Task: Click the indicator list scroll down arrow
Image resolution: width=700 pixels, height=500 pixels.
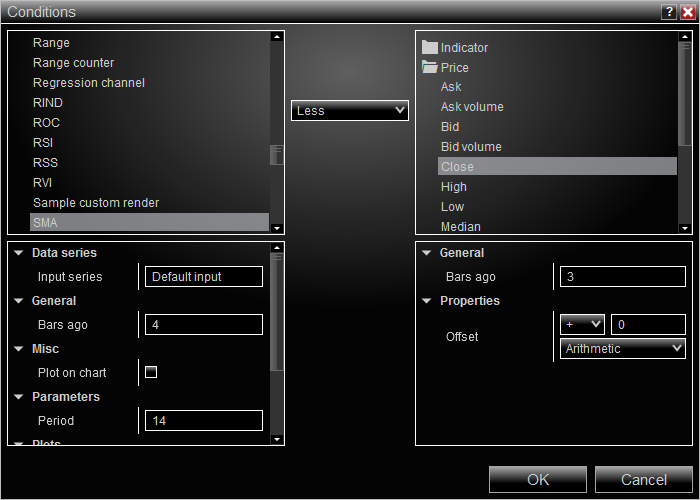Action: (x=277, y=228)
